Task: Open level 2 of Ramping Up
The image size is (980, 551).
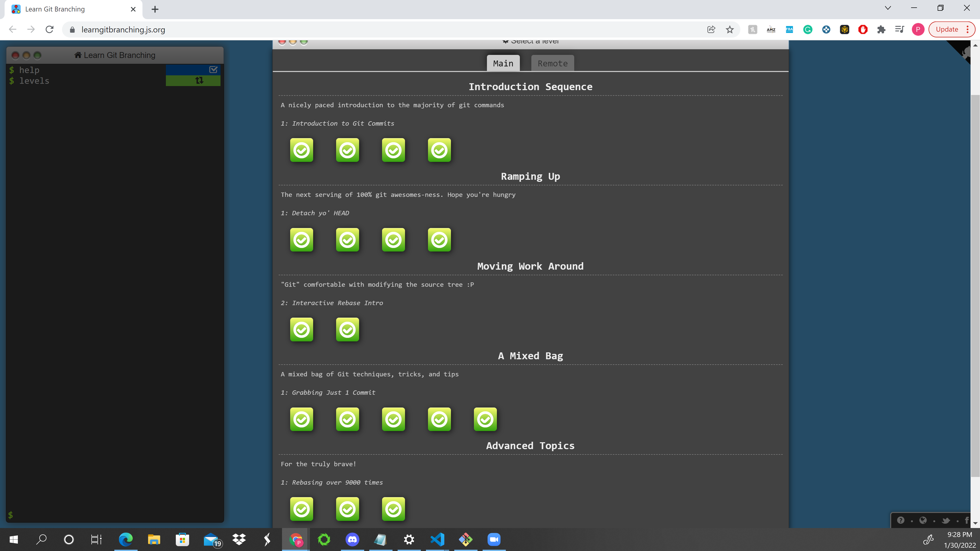Action: [x=347, y=240]
